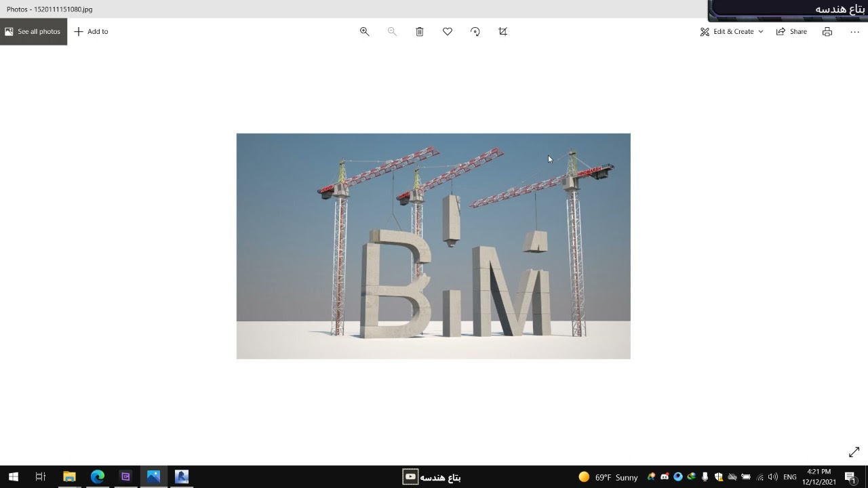This screenshot has width=868, height=488.
Task: Print the photo
Action: click(x=827, y=31)
